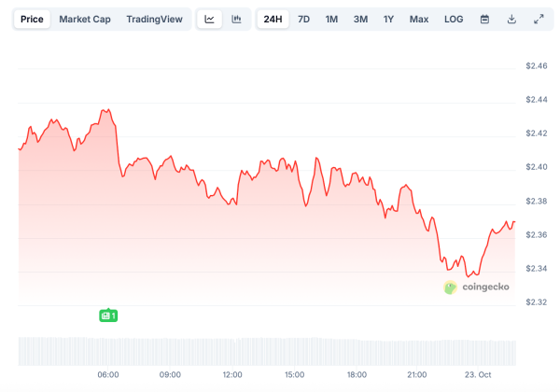Select the 24H time range
Viewport: 560px width, 392px height.
click(x=273, y=19)
